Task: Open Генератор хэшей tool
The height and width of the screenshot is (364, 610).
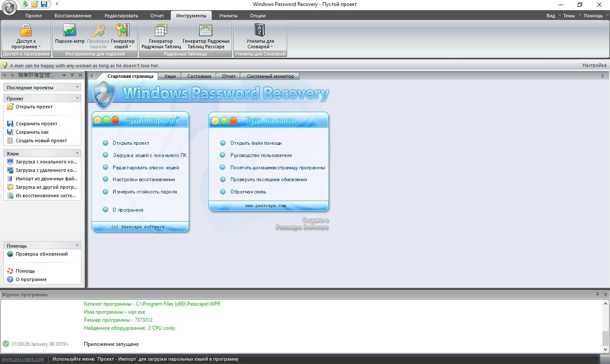Action: coord(123,36)
